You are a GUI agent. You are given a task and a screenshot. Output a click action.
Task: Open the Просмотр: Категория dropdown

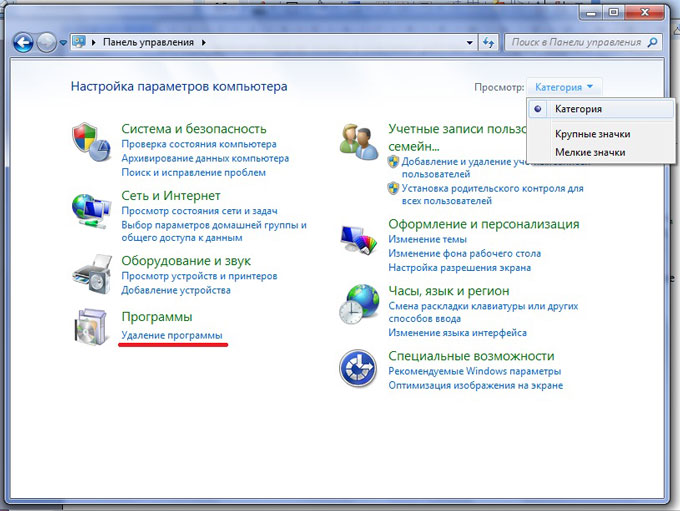pyautogui.click(x=564, y=87)
